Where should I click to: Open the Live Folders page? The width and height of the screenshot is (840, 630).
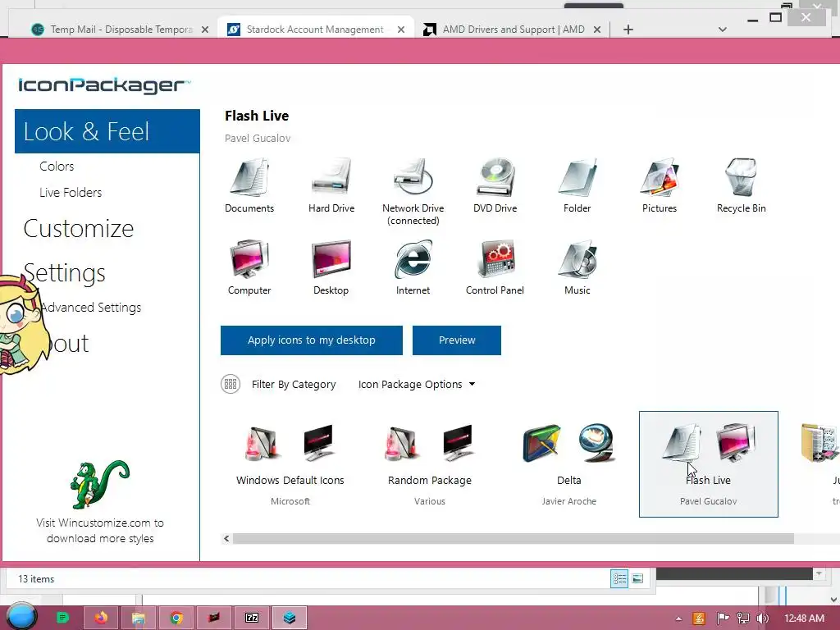71,192
